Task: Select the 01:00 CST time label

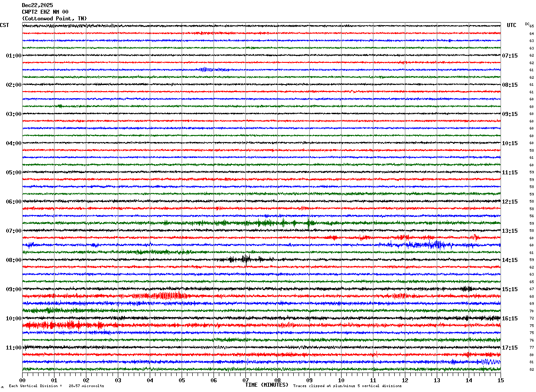Action: point(14,56)
